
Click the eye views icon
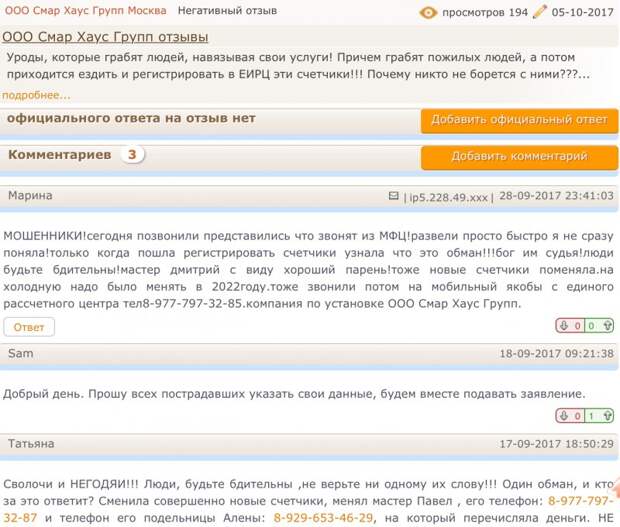[x=428, y=13]
